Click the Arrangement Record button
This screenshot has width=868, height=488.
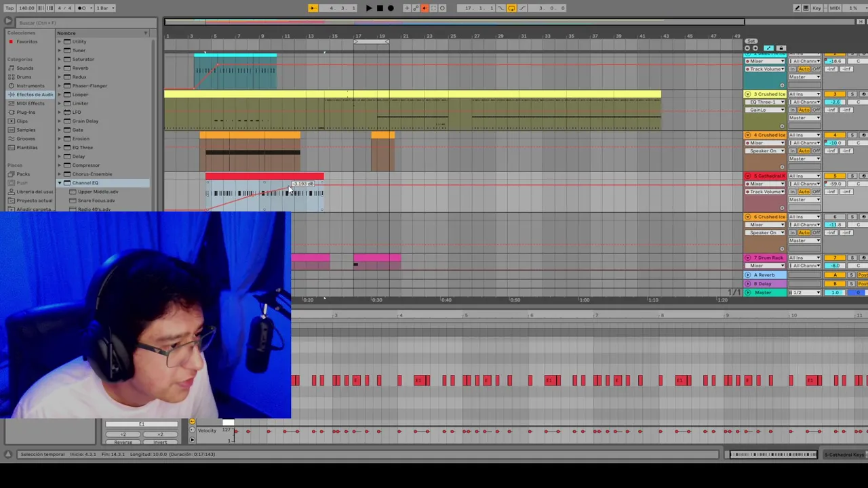[x=391, y=8]
